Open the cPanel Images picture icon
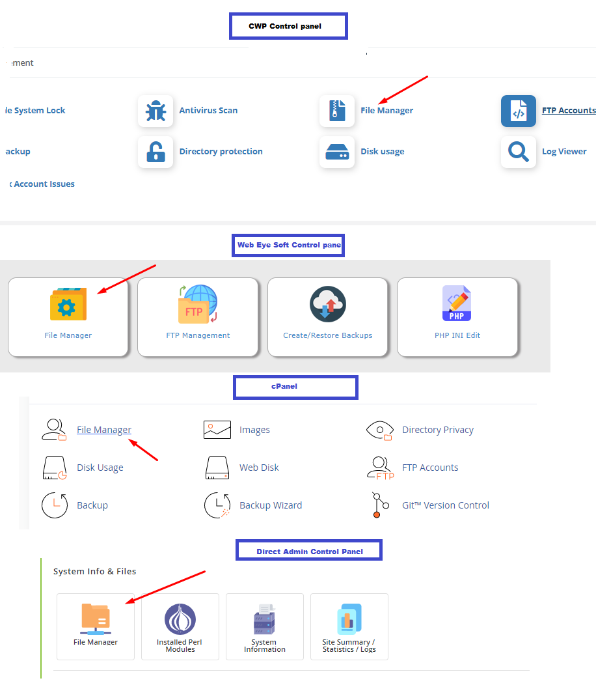Screen dimensions: 596x700 217,430
